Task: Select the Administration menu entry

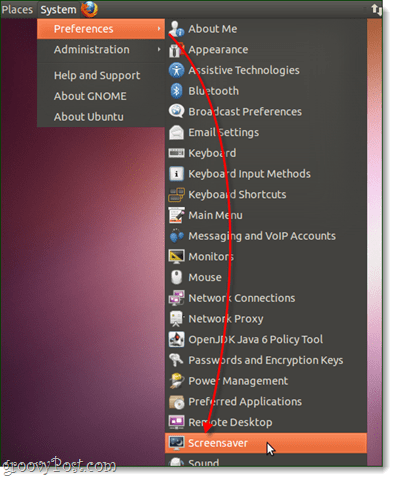Action: (101, 49)
